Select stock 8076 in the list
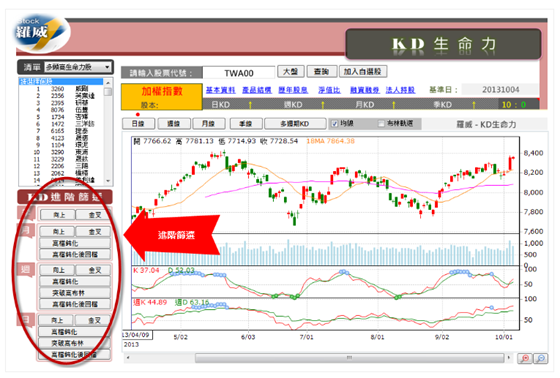The width and height of the screenshot is (560, 378). click(61, 110)
